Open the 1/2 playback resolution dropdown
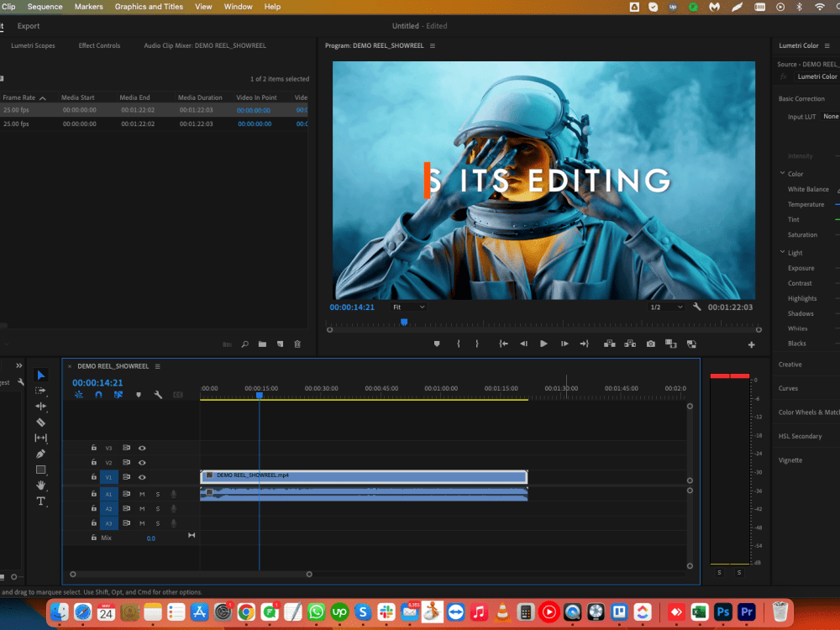Viewport: 840px width, 630px height. click(x=666, y=307)
